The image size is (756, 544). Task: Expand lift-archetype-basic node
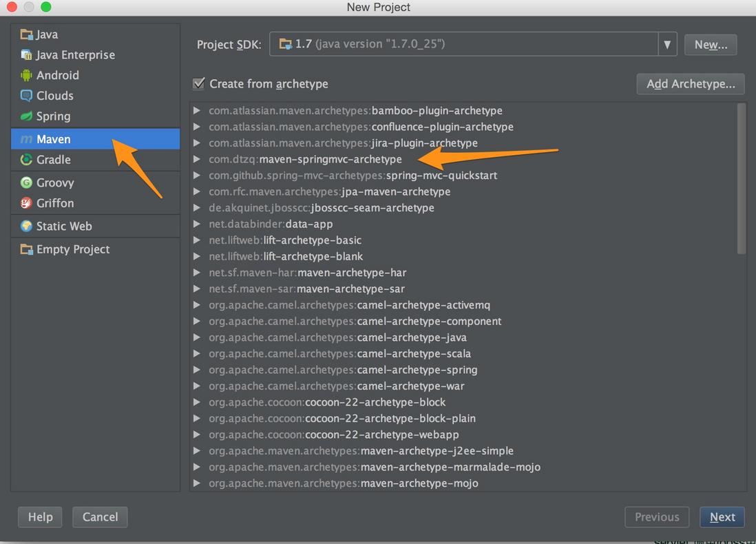coord(197,240)
